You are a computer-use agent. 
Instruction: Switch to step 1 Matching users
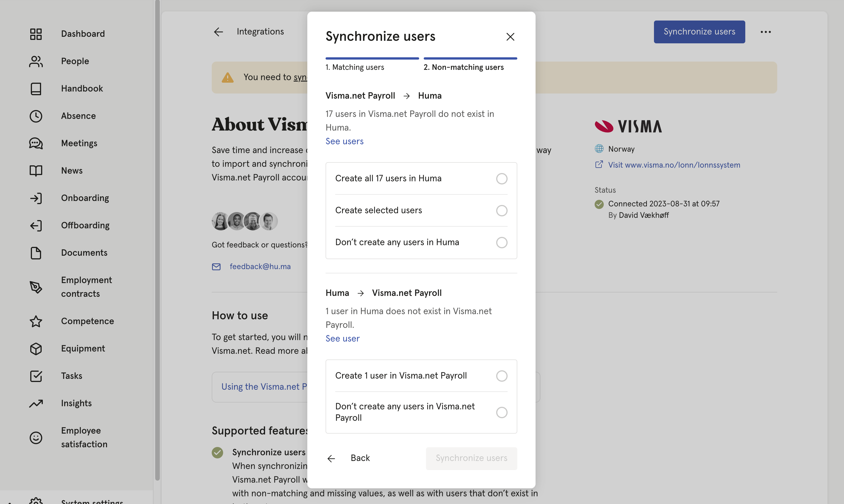[355, 67]
